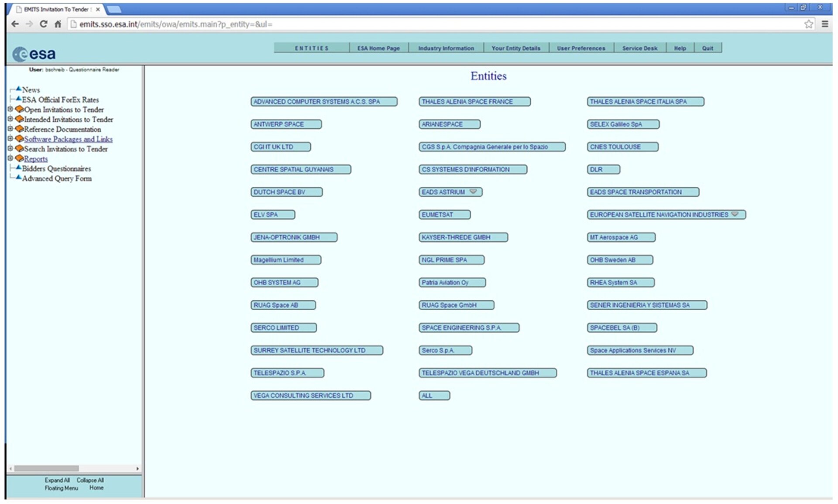Click the orange icon beside Software Packages and Links
838x504 pixels.
pos(19,138)
